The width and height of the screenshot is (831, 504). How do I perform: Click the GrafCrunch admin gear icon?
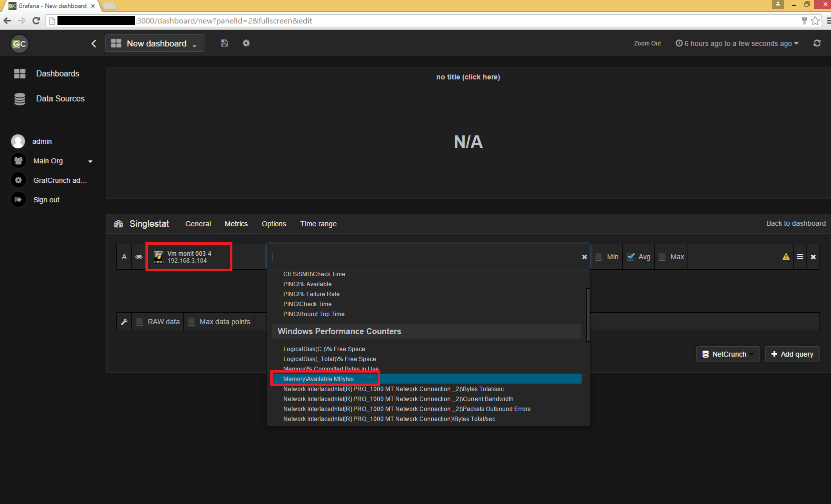tap(18, 180)
